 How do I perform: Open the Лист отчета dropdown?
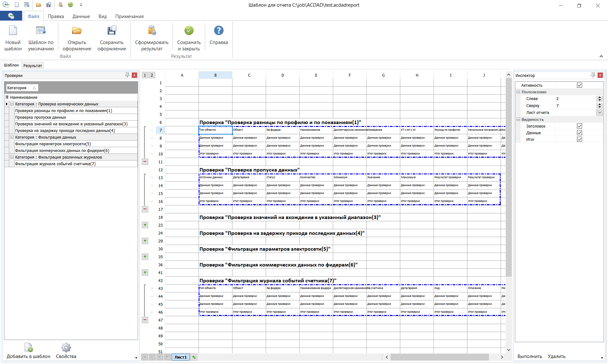[x=599, y=112]
